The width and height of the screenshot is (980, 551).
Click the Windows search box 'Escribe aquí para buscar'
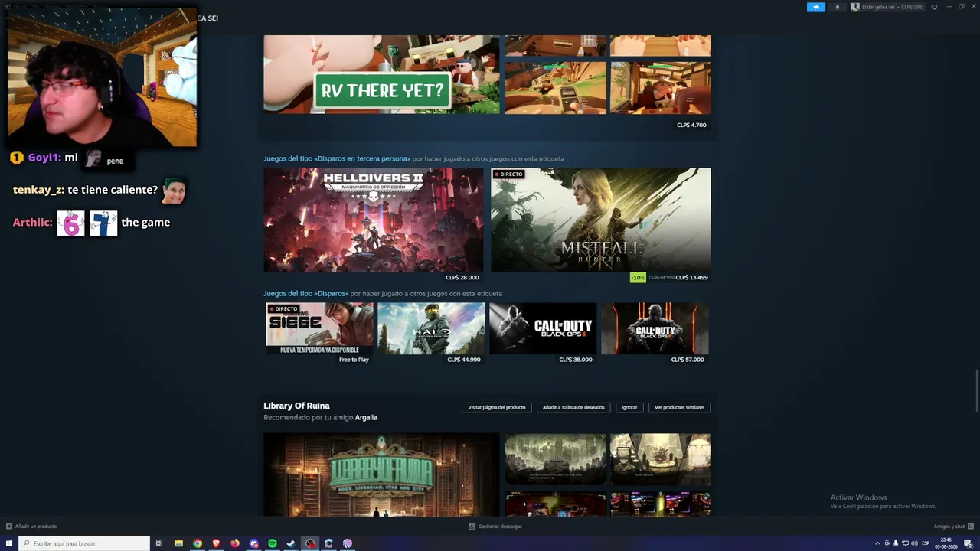coord(85,543)
